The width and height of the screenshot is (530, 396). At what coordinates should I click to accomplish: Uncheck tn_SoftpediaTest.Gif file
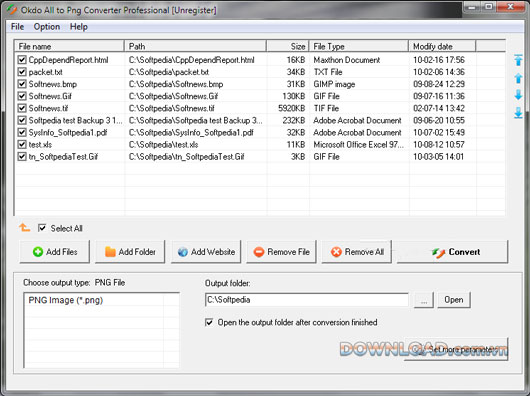point(22,157)
